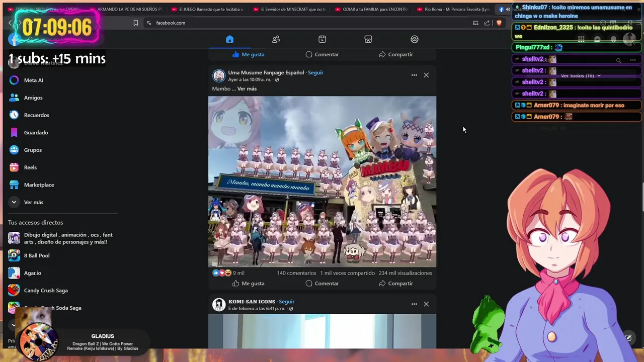Open the Marketplace storefront icon in top navigation

point(368,39)
